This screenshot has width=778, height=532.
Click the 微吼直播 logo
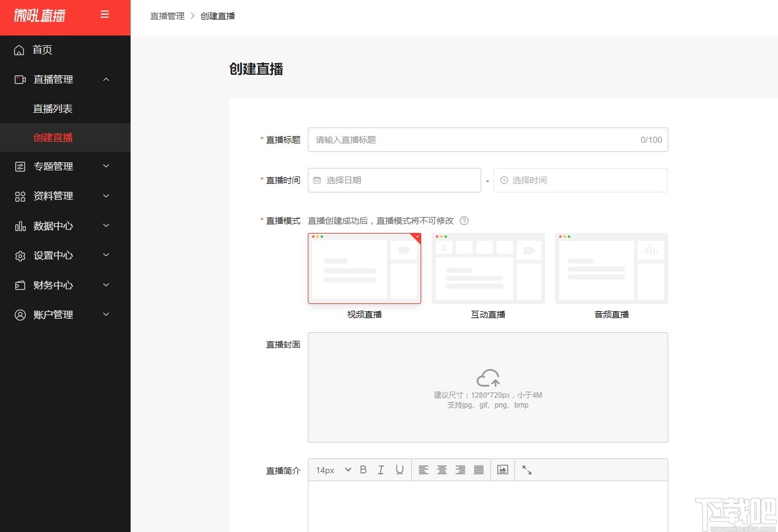[x=40, y=15]
